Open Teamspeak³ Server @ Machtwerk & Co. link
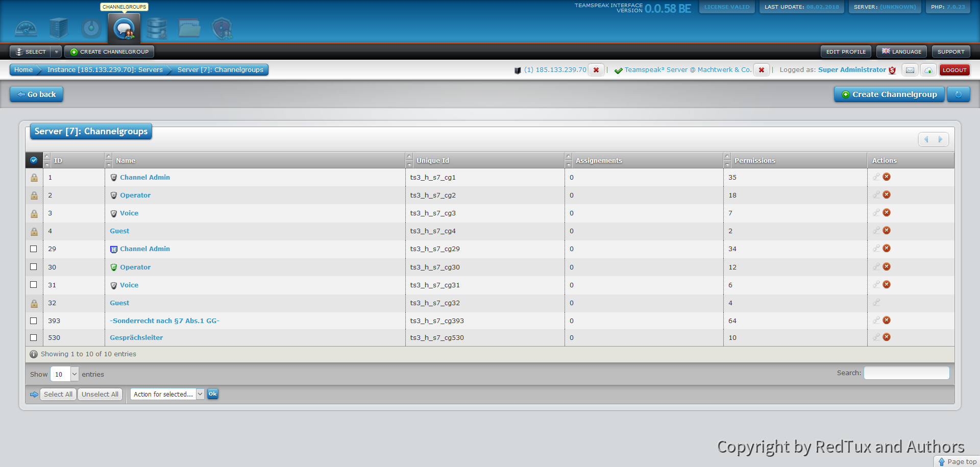Viewport: 980px width, 467px height. [688, 69]
